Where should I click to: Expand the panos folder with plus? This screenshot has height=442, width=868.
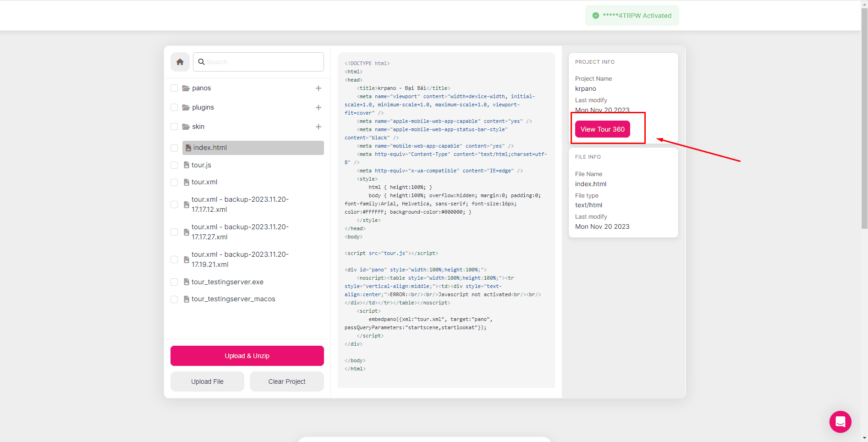coord(319,88)
